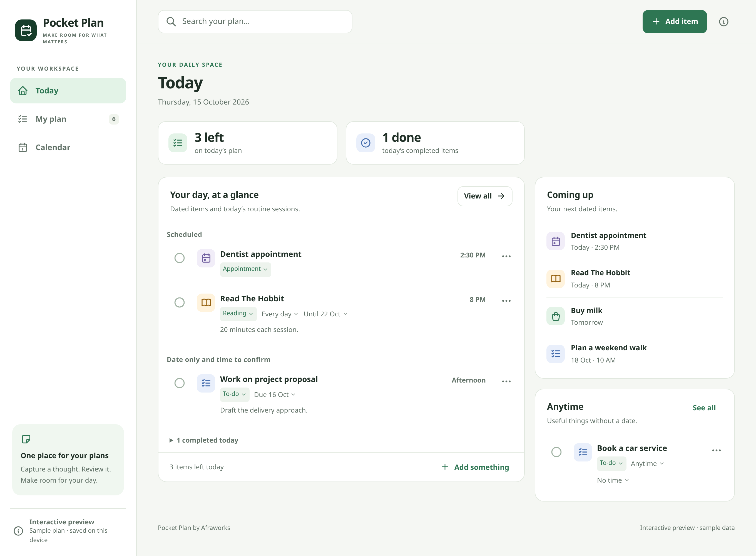Open the Appointment type dropdown

click(x=245, y=269)
